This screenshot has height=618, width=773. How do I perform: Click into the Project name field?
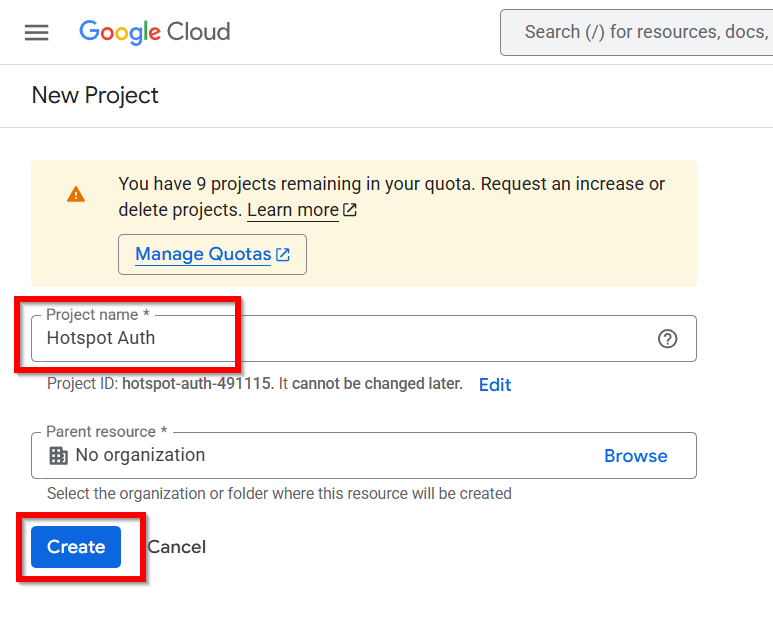point(340,338)
